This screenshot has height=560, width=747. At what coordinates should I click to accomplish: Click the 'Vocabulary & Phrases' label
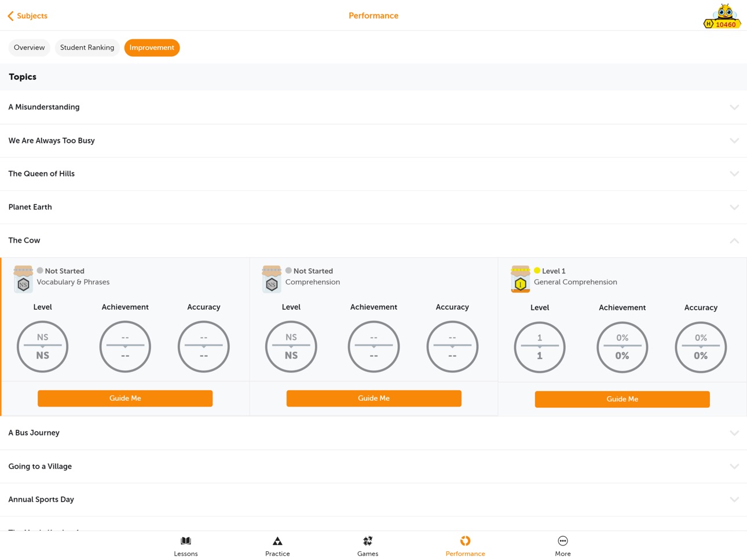coord(73,282)
